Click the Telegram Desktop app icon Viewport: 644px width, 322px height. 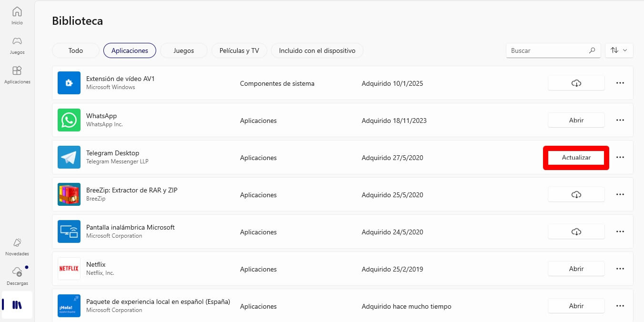[x=69, y=157]
